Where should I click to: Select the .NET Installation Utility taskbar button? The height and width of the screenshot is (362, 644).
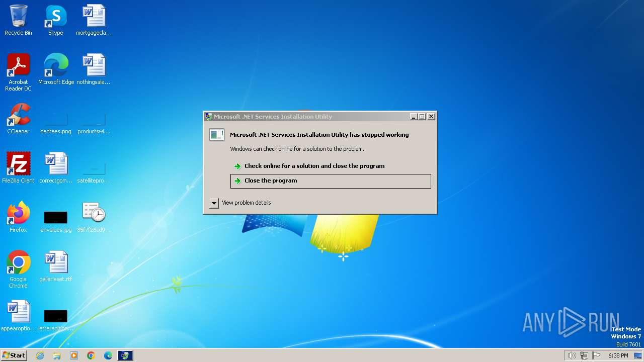[125, 355]
